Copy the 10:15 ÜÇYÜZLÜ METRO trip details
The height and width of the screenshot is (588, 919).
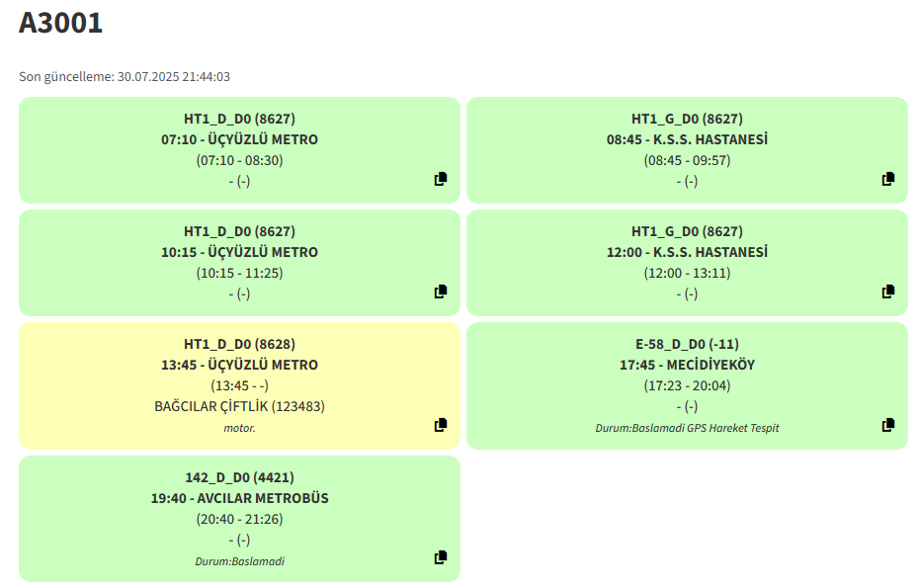click(440, 292)
